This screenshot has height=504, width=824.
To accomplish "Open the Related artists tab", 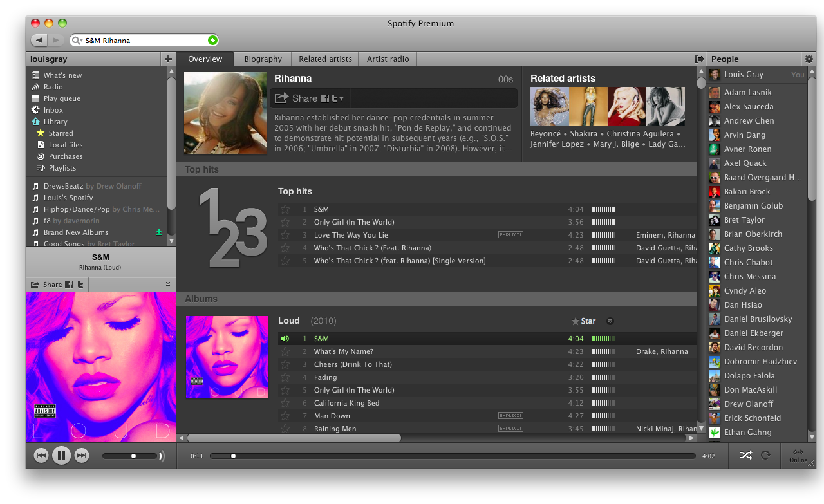I will (325, 59).
